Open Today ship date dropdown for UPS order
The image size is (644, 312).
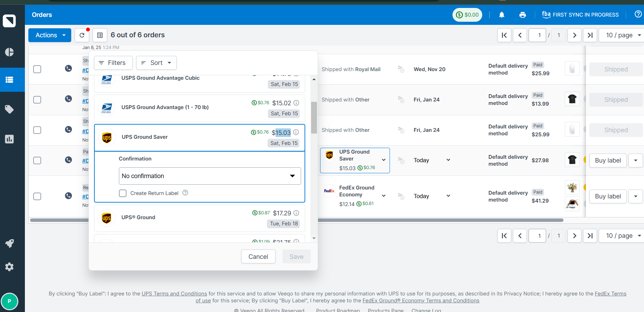coord(432,160)
